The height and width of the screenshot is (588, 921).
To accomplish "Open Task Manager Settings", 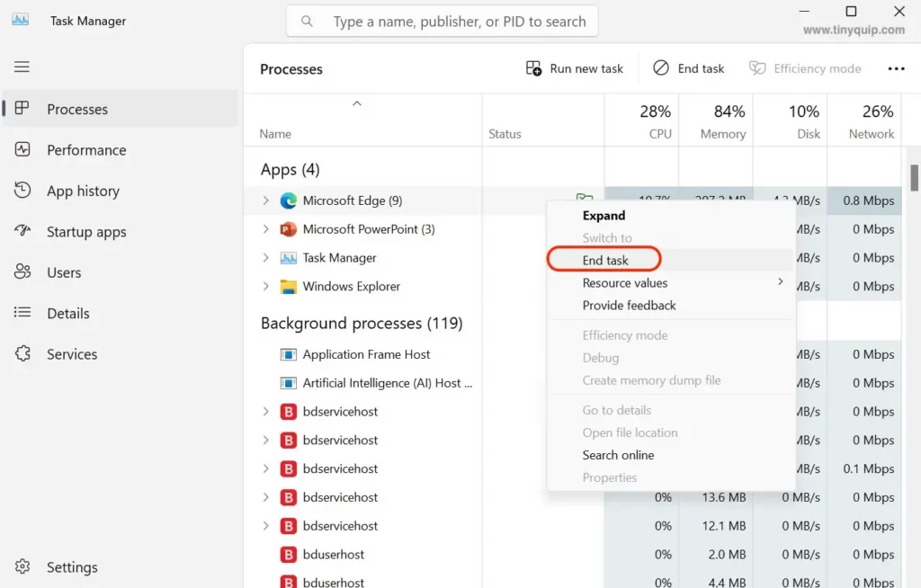I will pyautogui.click(x=72, y=566).
